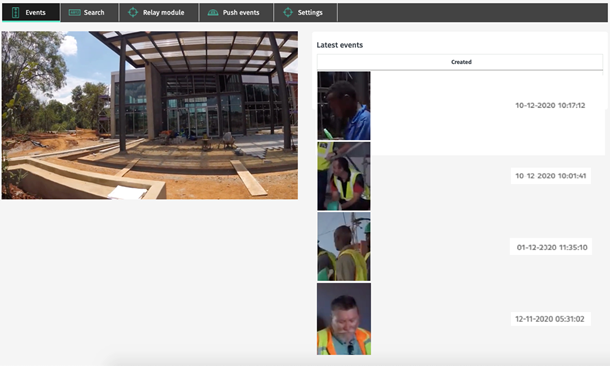Go to the Relay module tab

(159, 12)
